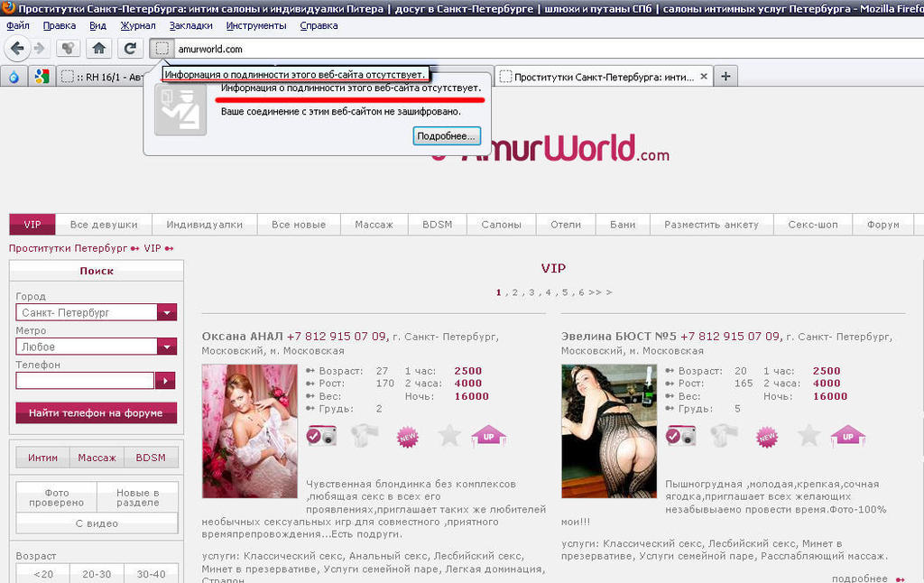This screenshot has width=924, height=583.
Task: Click the Home icon in the toolbar
Action: 99,48
